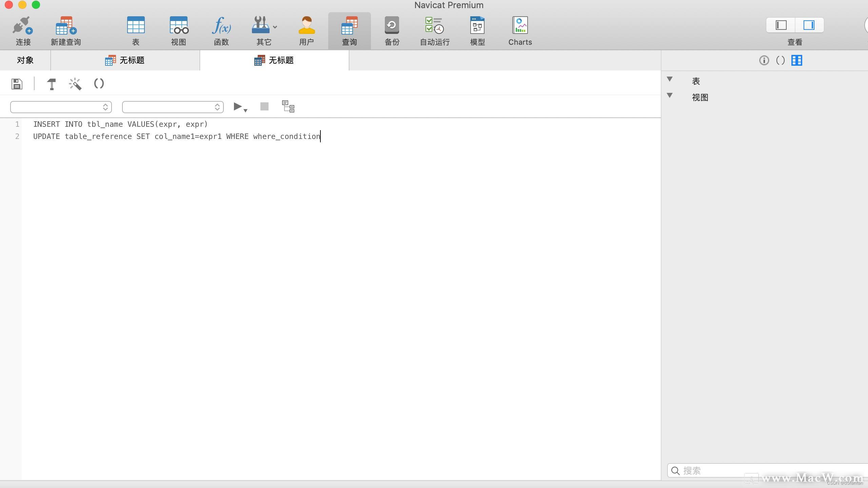Viewport: 868px width, 488px height.
Task: Switch to the first 无标题 query tab
Action: tap(125, 60)
